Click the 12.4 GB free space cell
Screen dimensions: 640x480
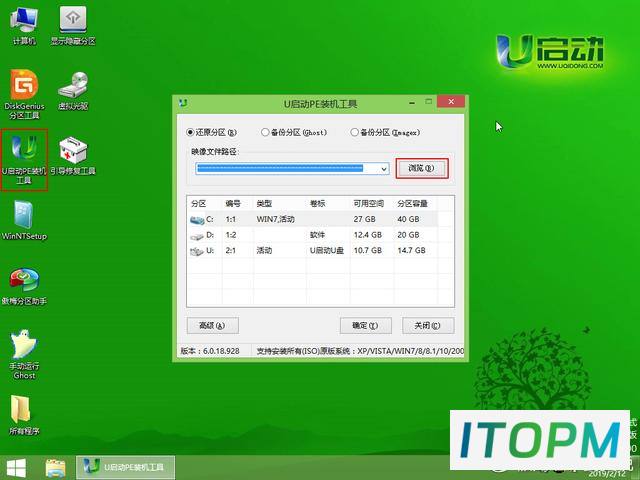point(368,235)
